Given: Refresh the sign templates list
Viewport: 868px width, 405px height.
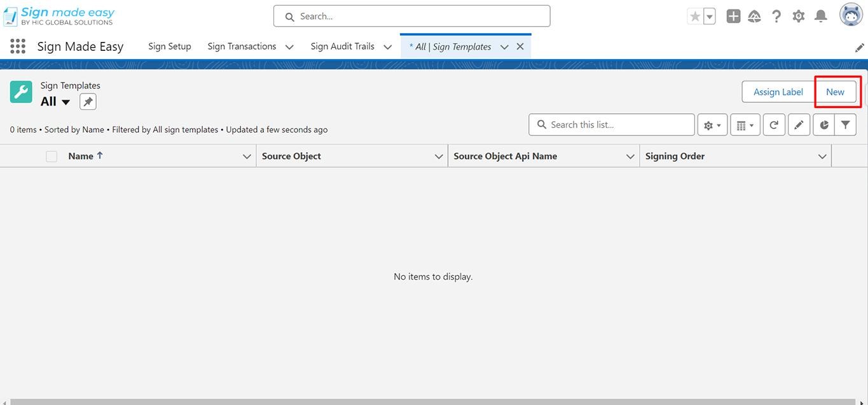Looking at the screenshot, I should click(774, 125).
